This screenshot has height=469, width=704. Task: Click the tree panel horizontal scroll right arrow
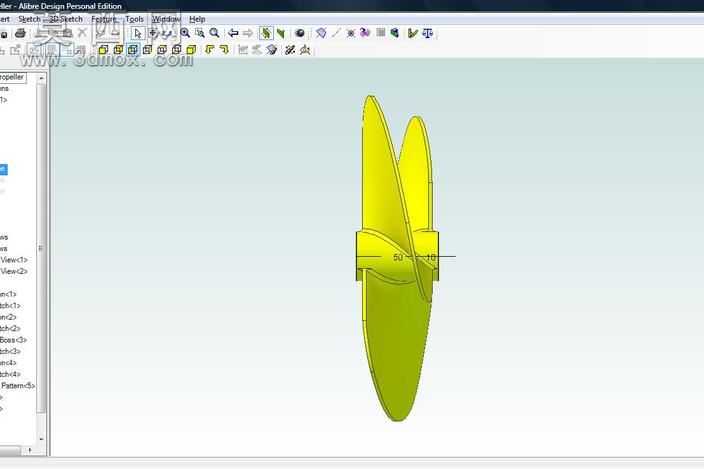click(30, 450)
